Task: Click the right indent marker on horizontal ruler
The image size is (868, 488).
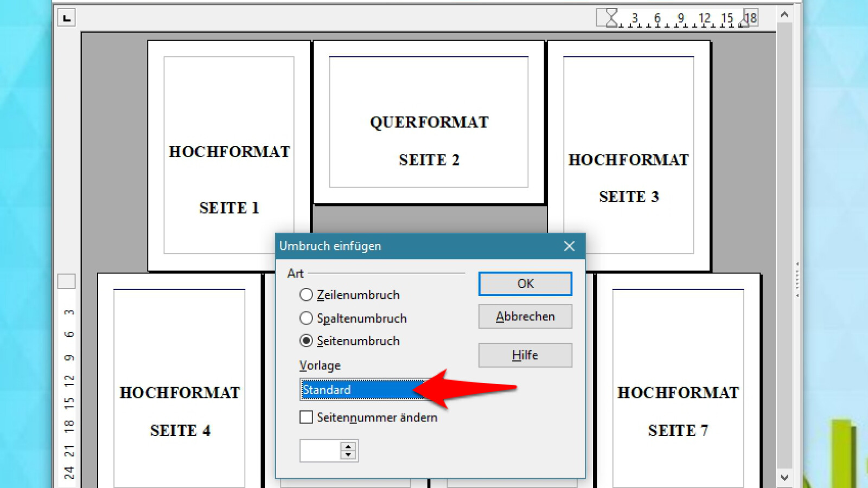Action: click(745, 22)
